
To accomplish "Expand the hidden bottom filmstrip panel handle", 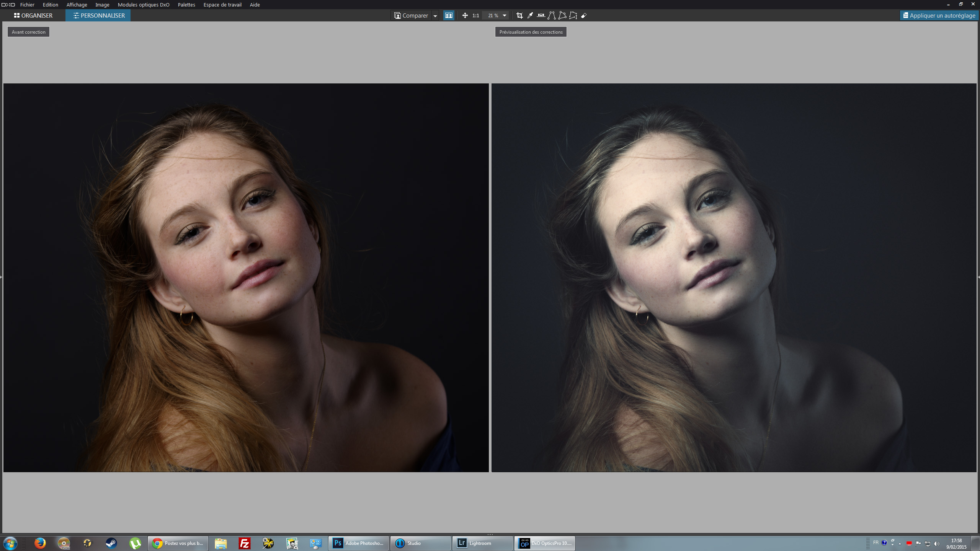I will (x=490, y=534).
